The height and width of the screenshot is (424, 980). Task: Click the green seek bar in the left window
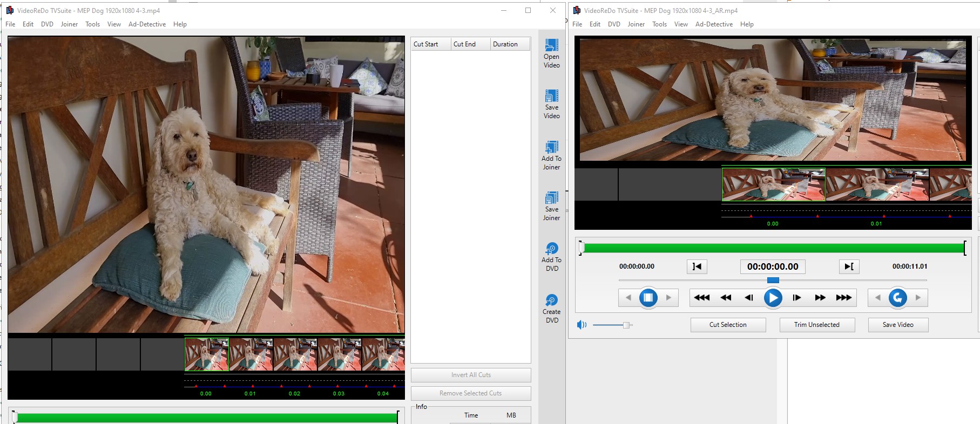207,418
